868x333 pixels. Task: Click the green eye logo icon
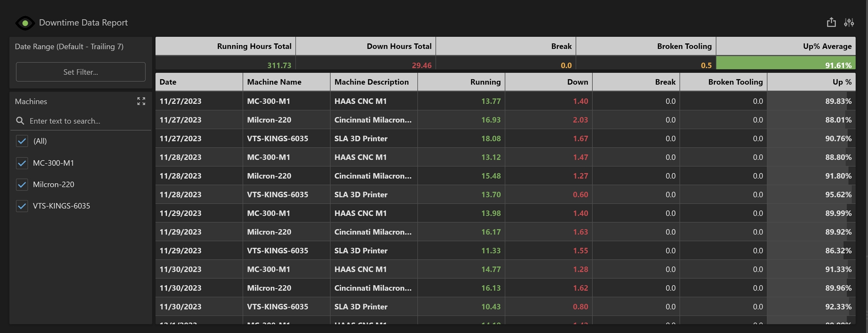25,23
